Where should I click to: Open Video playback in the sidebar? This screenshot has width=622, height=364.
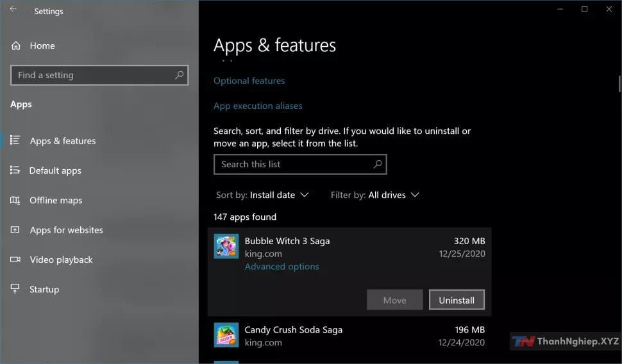[x=61, y=260]
